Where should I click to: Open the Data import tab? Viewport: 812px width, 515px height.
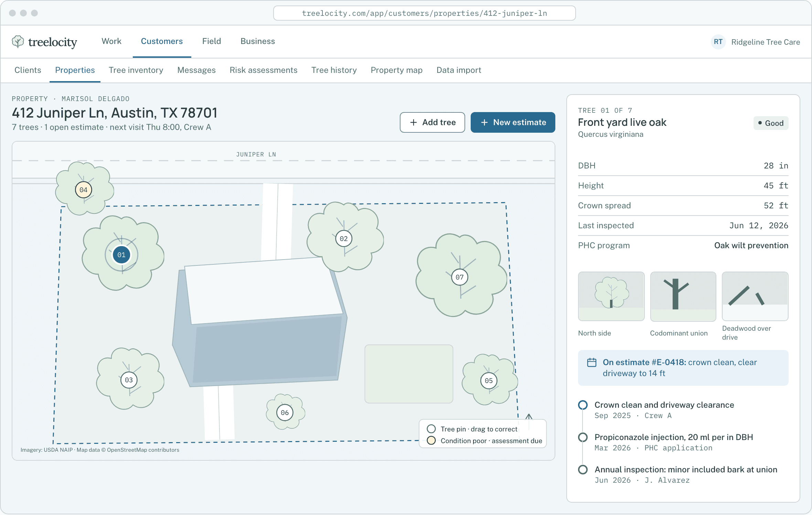point(459,70)
